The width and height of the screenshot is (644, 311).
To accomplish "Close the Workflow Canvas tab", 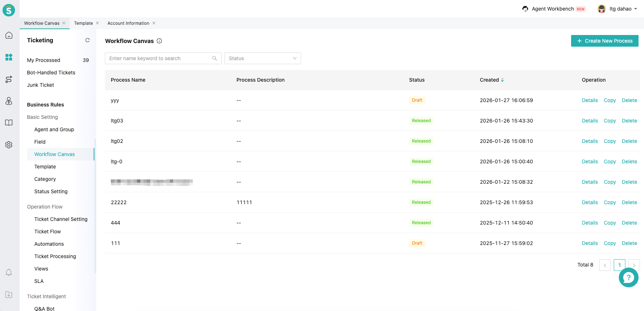I will 64,23.
